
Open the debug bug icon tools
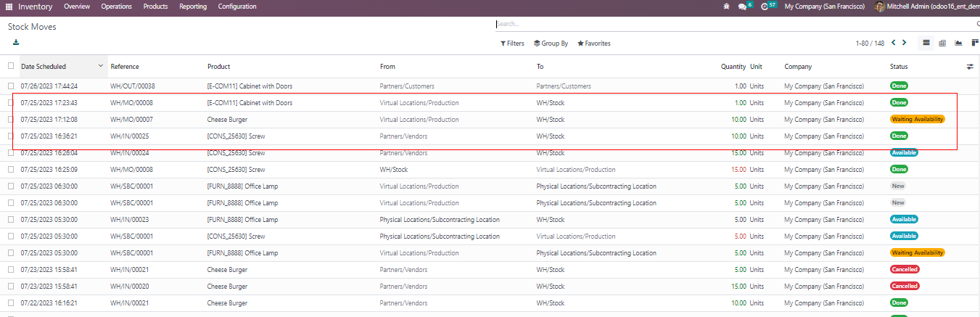[x=727, y=7]
